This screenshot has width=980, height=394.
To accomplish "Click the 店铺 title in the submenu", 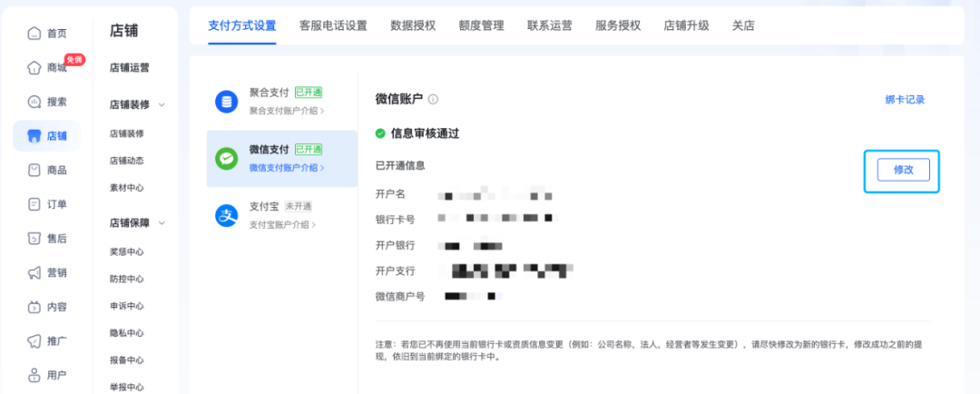I will [123, 31].
